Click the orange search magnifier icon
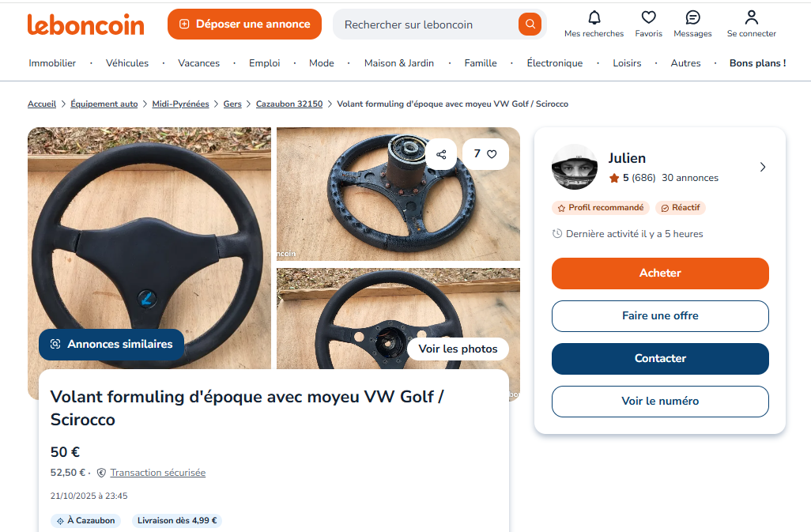The width and height of the screenshot is (811, 532). pos(530,25)
